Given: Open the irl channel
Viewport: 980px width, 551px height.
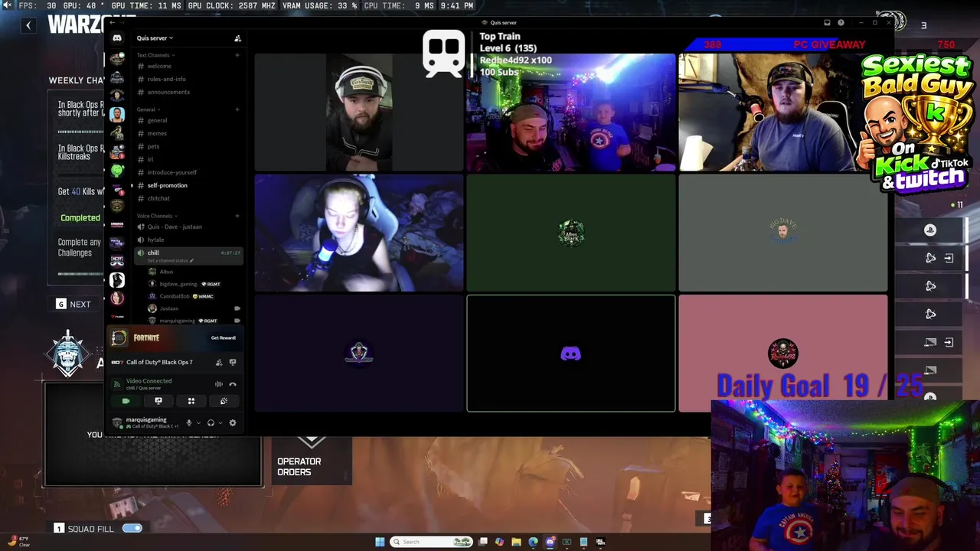Looking at the screenshot, I should point(188,159).
